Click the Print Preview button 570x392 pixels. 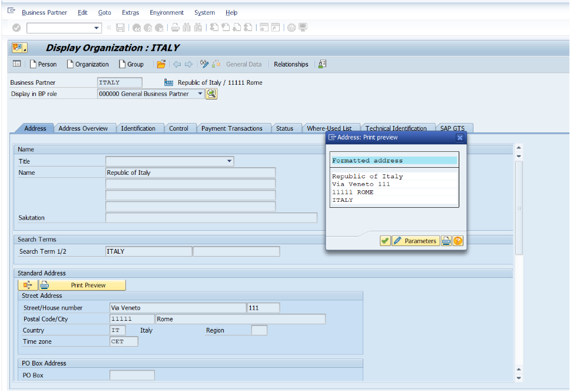click(x=82, y=285)
